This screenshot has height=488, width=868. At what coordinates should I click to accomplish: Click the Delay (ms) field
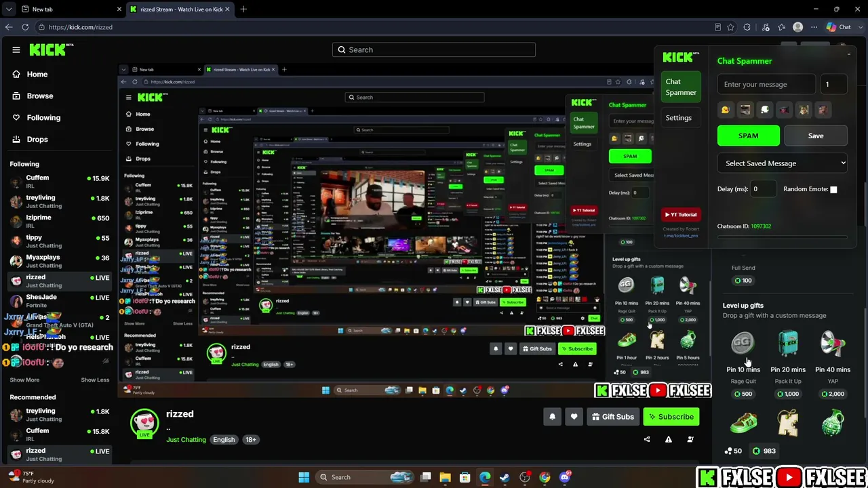(x=763, y=189)
